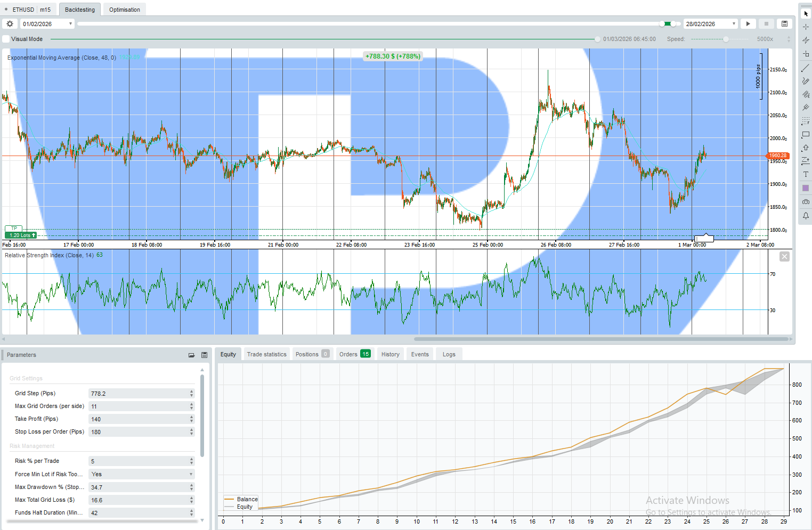The image size is (812, 530).
Task: Close the Relative Strength Index panel
Action: pos(784,257)
